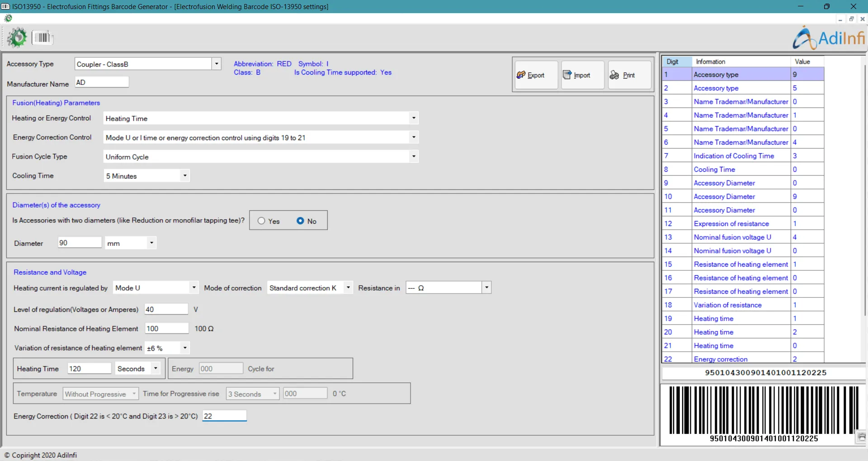Viewport: 868px width, 461px height.
Task: Expand Heating or Energy Control dropdown
Action: click(x=413, y=118)
